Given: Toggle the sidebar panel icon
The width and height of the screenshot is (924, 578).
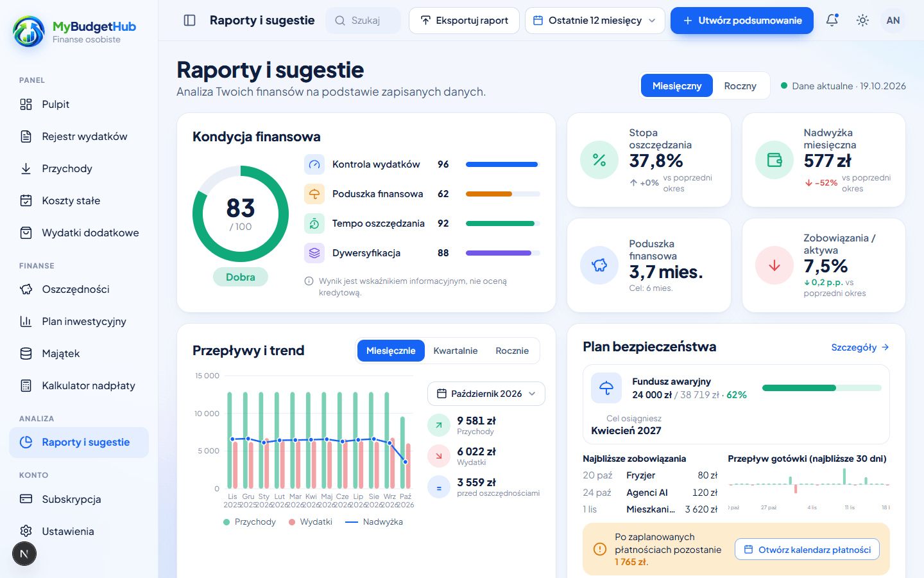Looking at the screenshot, I should [x=189, y=21].
